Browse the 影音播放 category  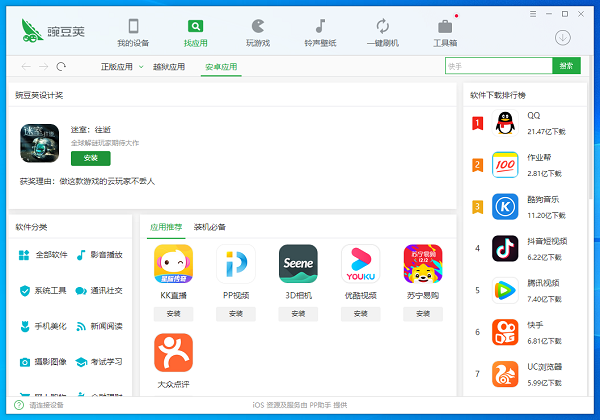click(x=99, y=255)
